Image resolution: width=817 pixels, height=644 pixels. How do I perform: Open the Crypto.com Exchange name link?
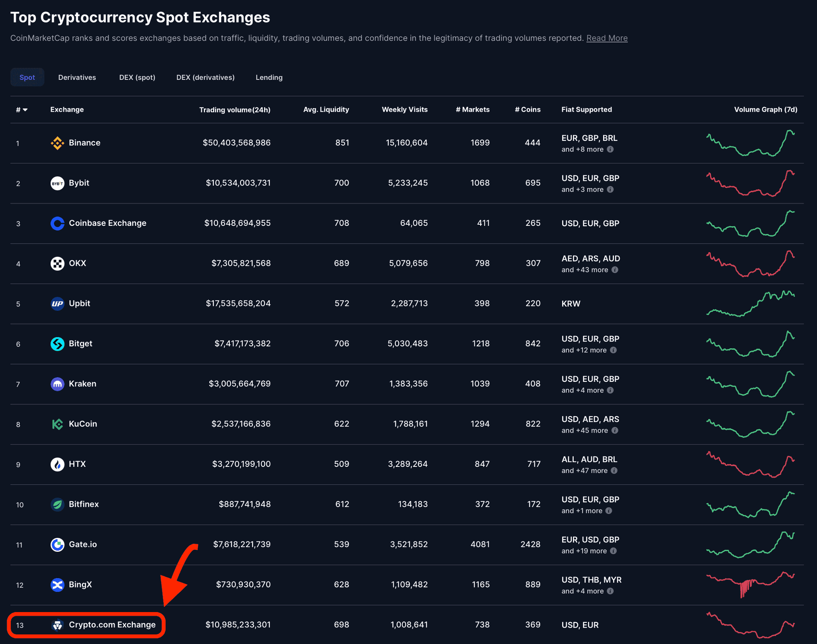(x=112, y=625)
